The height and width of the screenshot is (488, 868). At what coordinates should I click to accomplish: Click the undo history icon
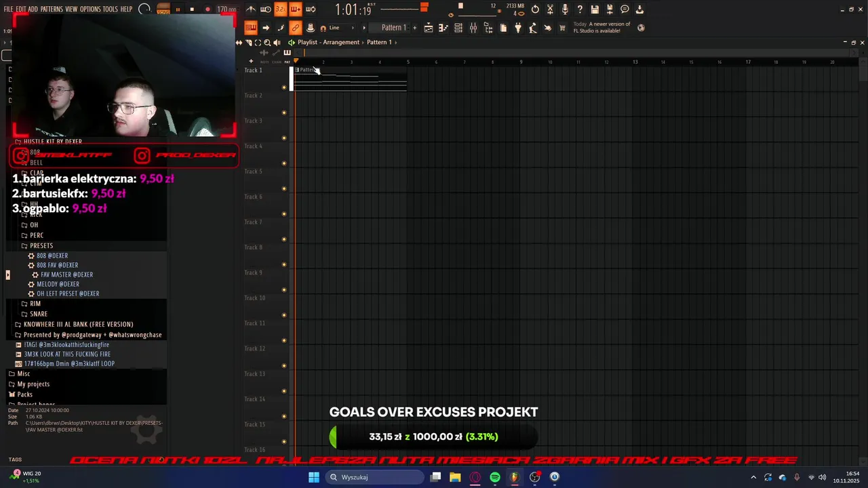coord(535,9)
